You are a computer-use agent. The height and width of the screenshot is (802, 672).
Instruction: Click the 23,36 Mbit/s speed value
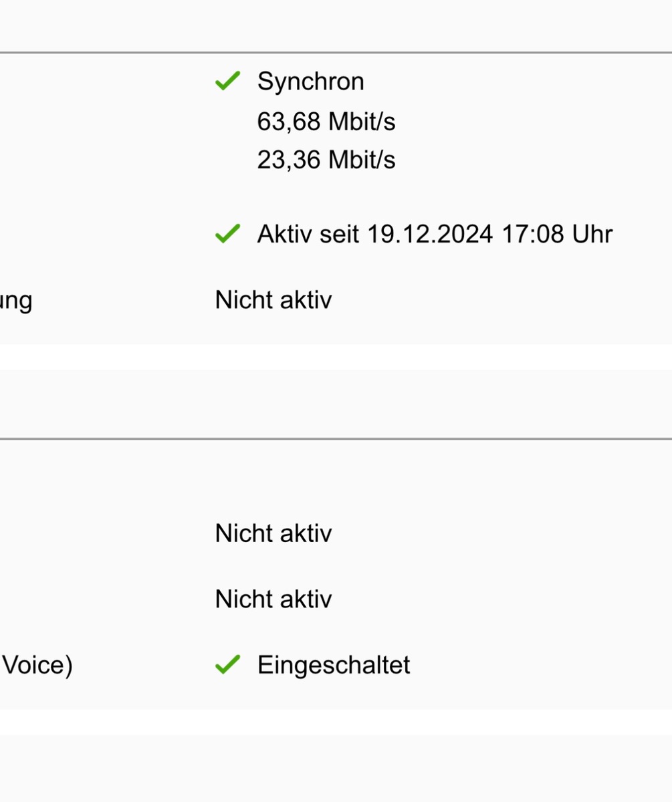click(326, 160)
